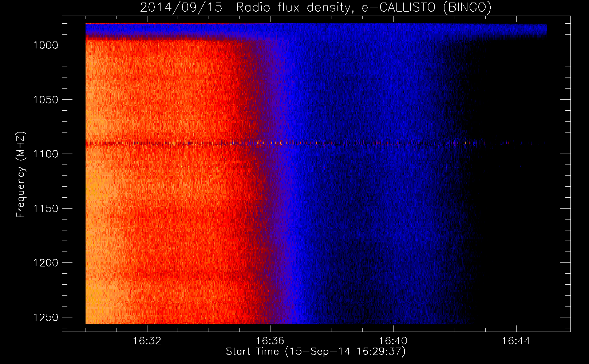Click the blue band above 1000 MHz
Screen dimensions: 589x364
(x=316, y=31)
